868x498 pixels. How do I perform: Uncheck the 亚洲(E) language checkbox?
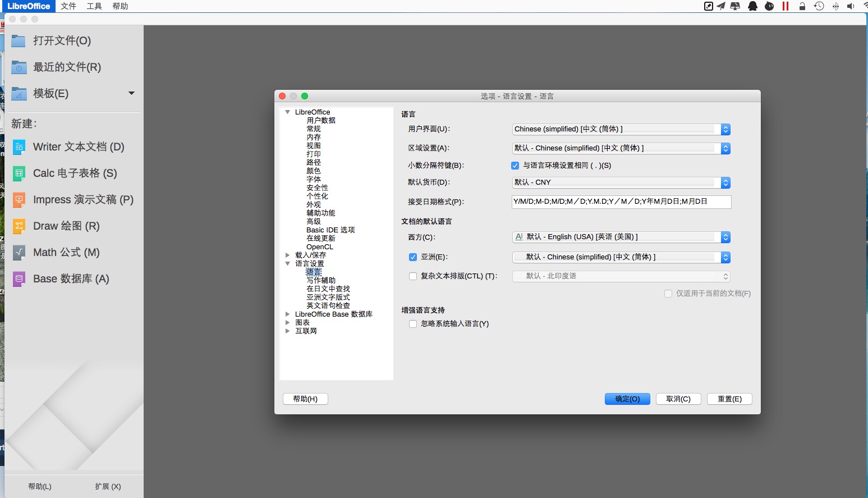point(413,257)
